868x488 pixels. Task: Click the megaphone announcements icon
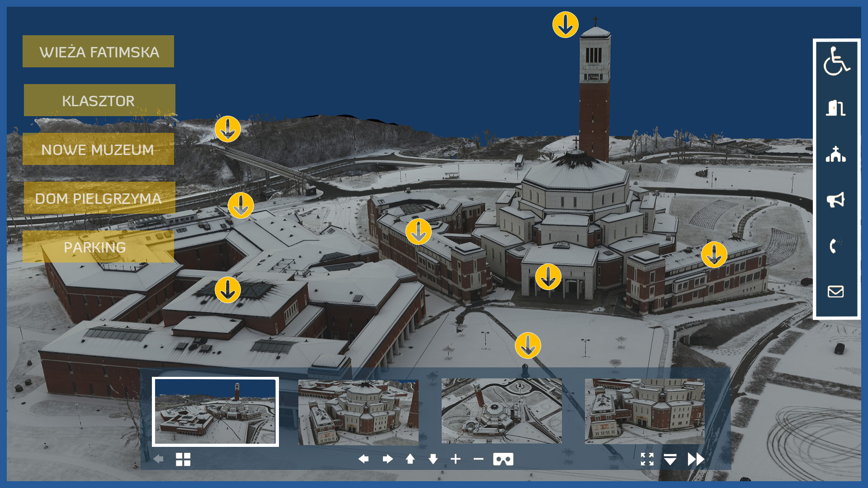pyautogui.click(x=835, y=200)
